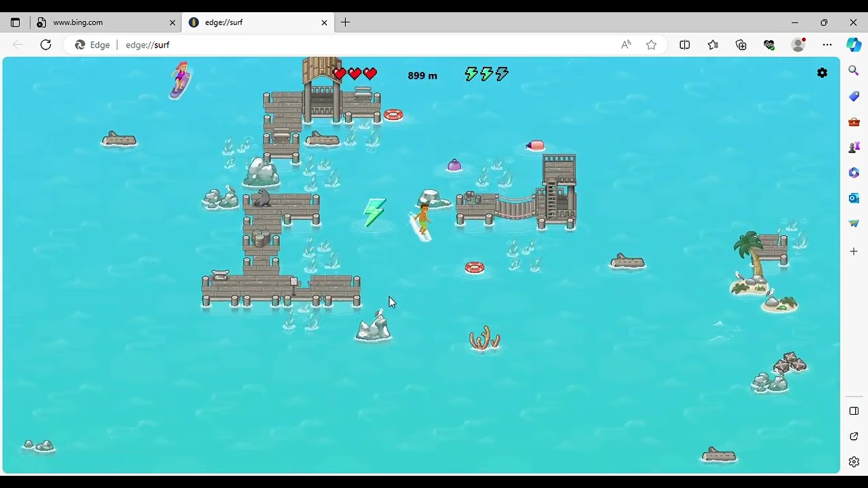Viewport: 868px width, 488px height.
Task: Open the tab actions menu
Action: point(15,22)
